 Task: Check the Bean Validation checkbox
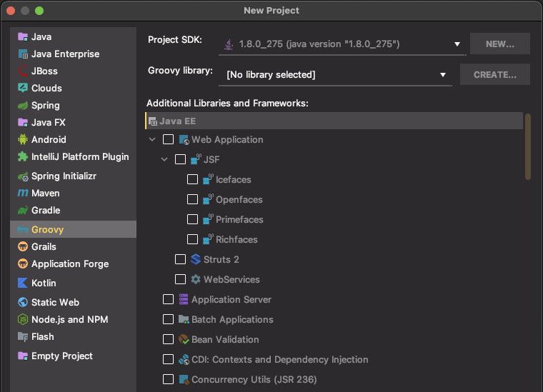pyautogui.click(x=169, y=339)
